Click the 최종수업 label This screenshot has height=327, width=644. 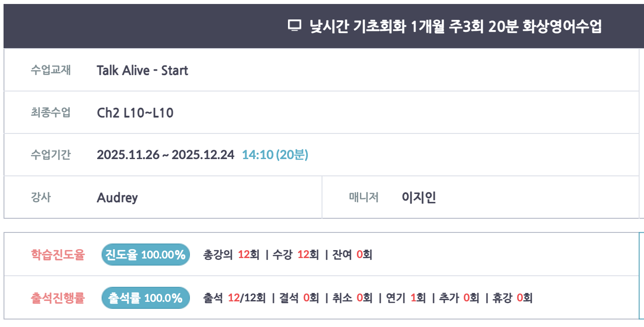pyautogui.click(x=50, y=113)
